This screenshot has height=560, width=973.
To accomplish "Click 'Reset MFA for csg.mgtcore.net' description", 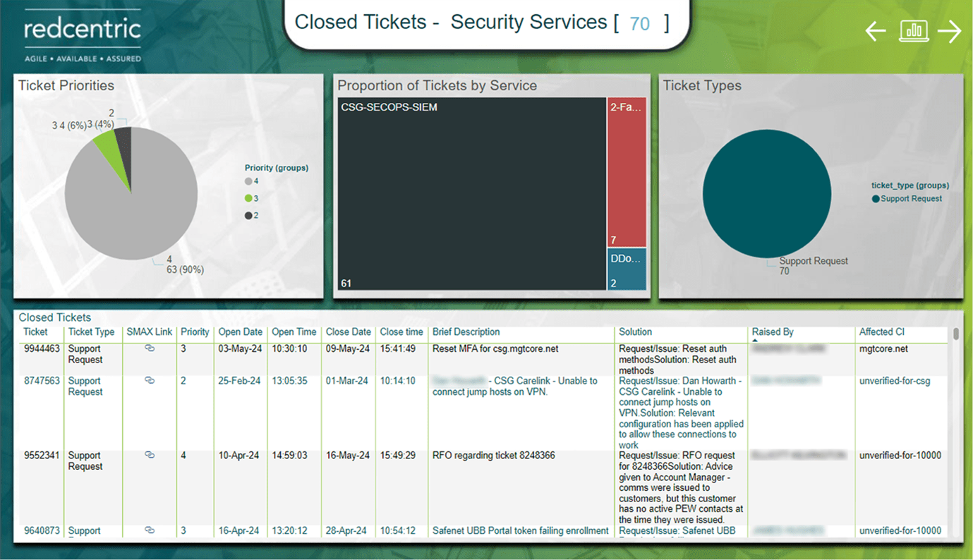I will [495, 348].
